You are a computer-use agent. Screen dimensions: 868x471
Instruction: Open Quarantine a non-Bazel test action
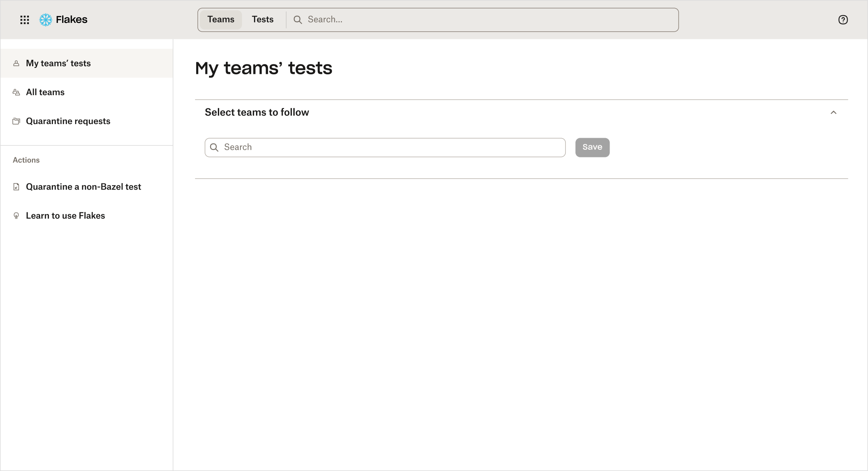pos(83,187)
